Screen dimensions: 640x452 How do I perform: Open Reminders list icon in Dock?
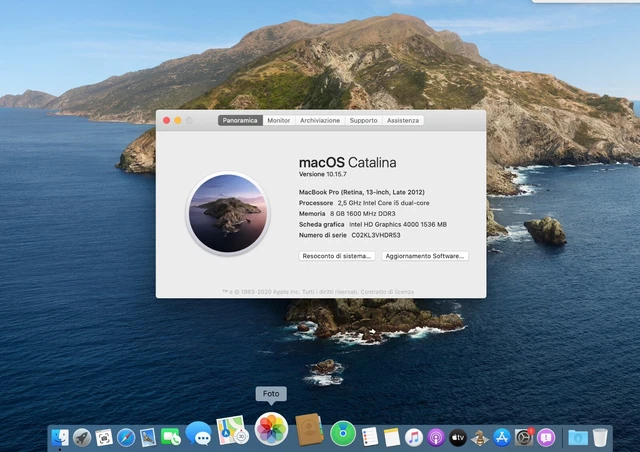370,437
